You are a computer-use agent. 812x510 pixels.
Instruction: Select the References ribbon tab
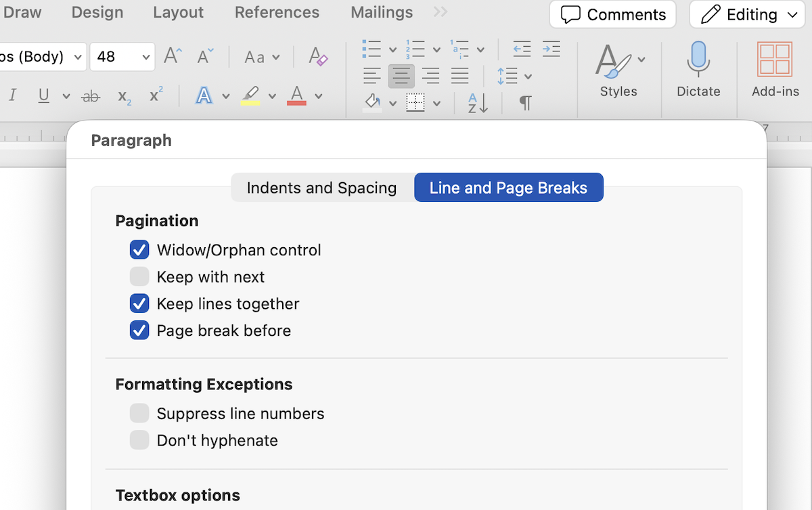tap(276, 12)
